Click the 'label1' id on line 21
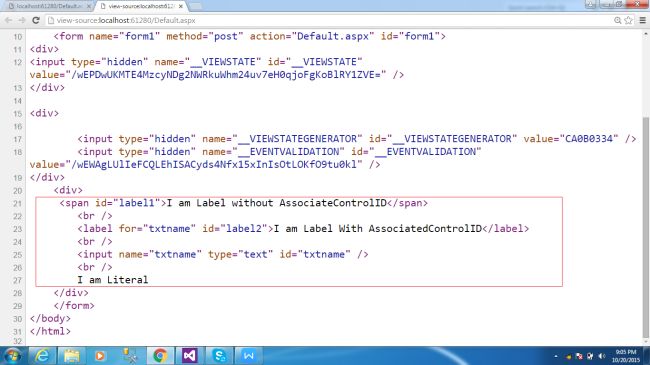 136,203
